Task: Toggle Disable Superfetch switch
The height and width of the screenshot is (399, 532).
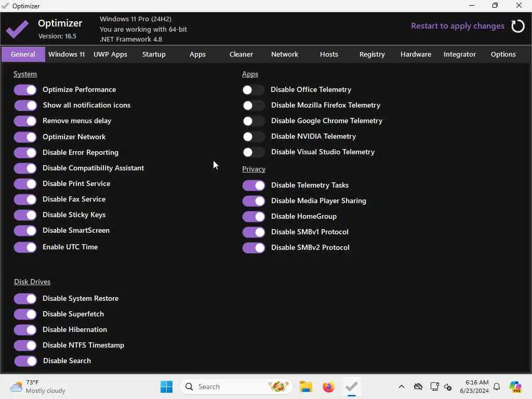Action: [x=25, y=314]
